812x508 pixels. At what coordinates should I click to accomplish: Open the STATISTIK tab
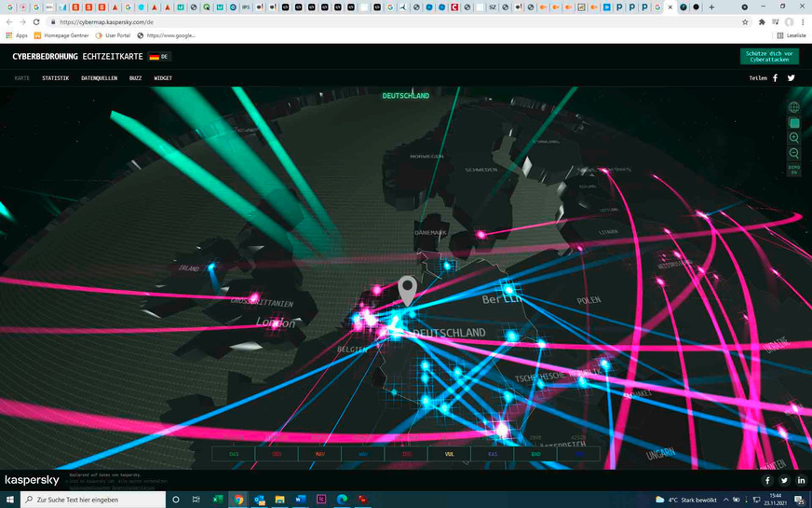56,78
